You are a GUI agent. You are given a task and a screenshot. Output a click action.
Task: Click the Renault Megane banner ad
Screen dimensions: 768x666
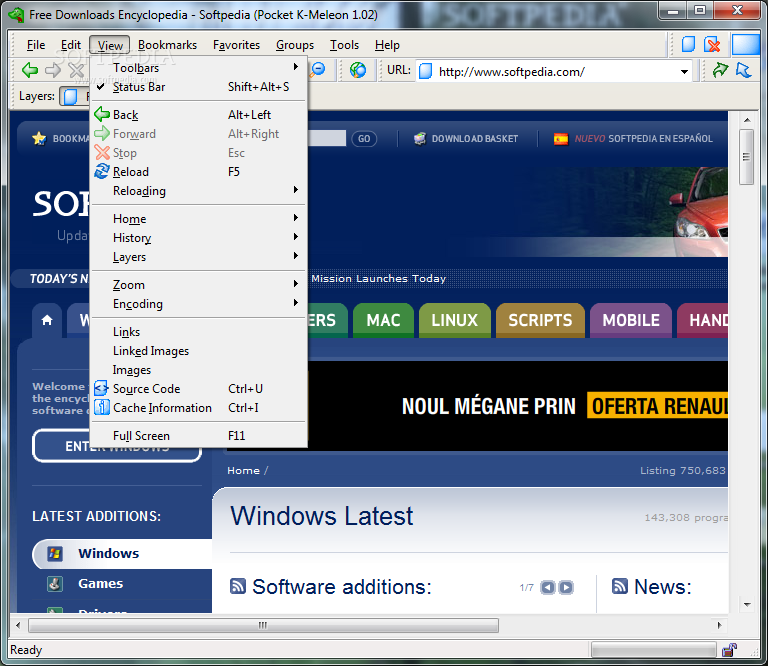pyautogui.click(x=518, y=405)
